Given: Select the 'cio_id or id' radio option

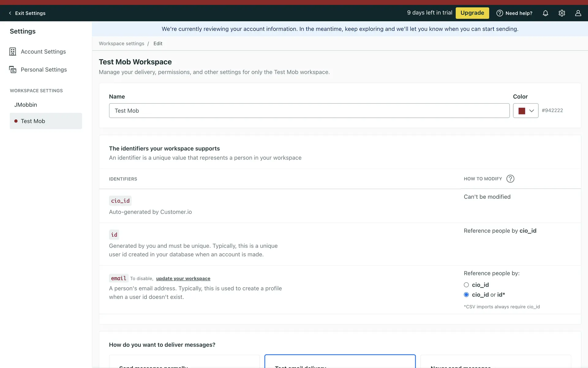Looking at the screenshot, I should click(466, 295).
